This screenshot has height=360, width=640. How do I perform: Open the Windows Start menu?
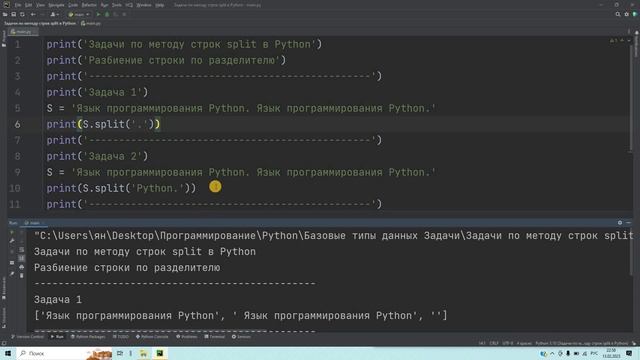(x=8, y=353)
